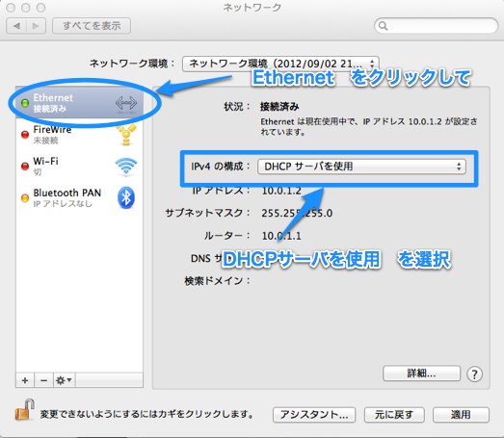Click the lock icon to prevent changes
The image size is (504, 438).
(25, 410)
